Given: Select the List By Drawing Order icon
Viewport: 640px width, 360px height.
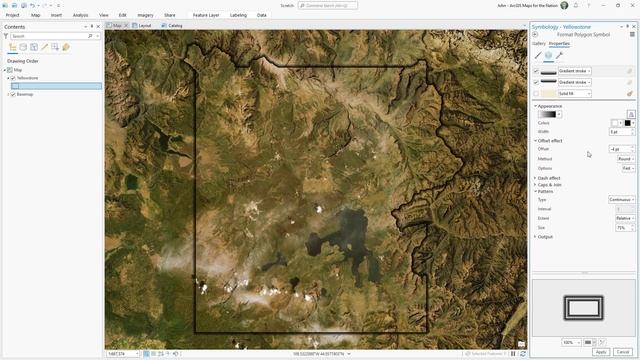Looking at the screenshot, I should coord(13,47).
